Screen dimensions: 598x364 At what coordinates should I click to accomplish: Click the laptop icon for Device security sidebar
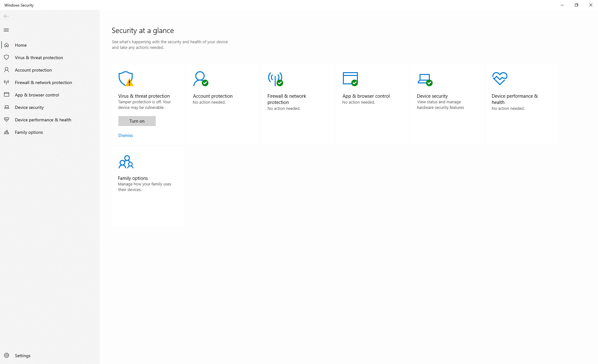[7, 107]
